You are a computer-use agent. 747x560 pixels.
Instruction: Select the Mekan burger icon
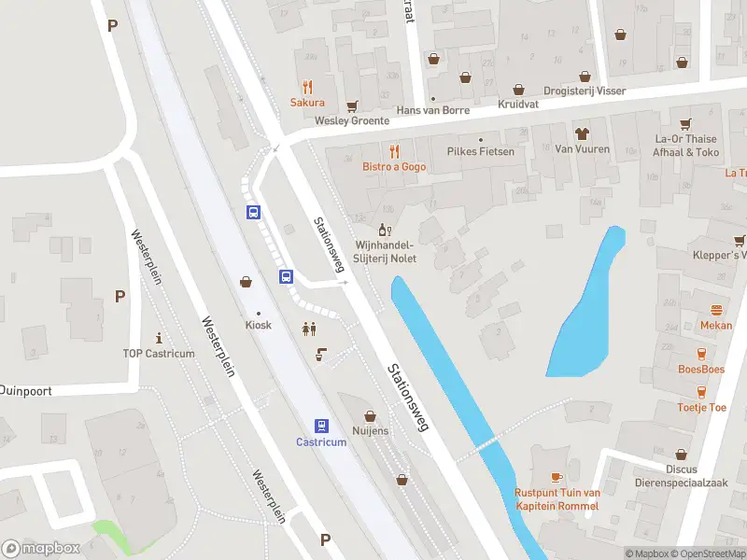(x=716, y=310)
